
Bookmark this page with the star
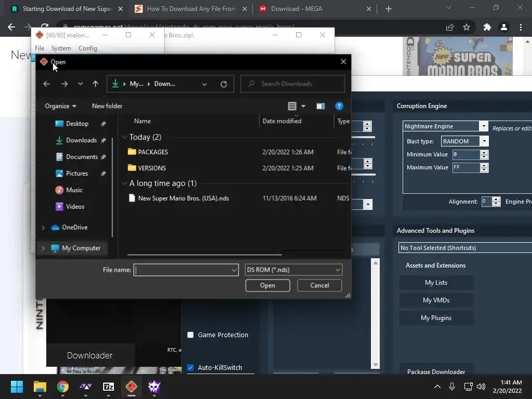[467, 27]
